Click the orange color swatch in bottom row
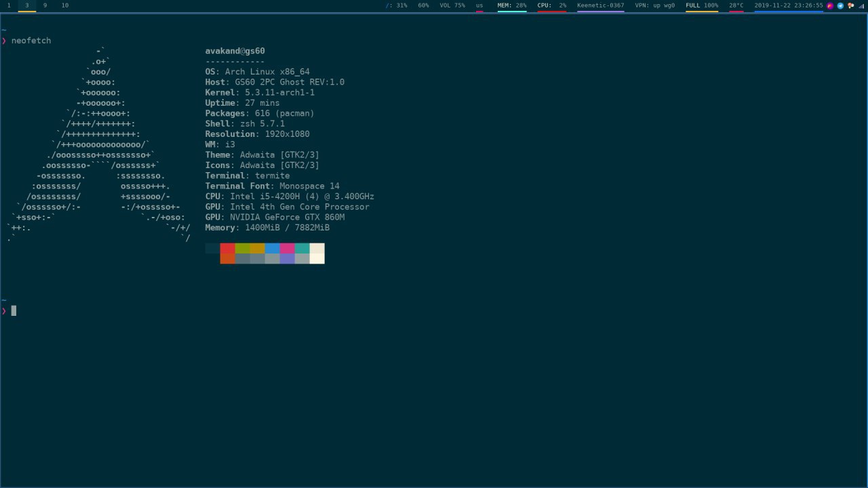The image size is (868, 488). pyautogui.click(x=228, y=258)
